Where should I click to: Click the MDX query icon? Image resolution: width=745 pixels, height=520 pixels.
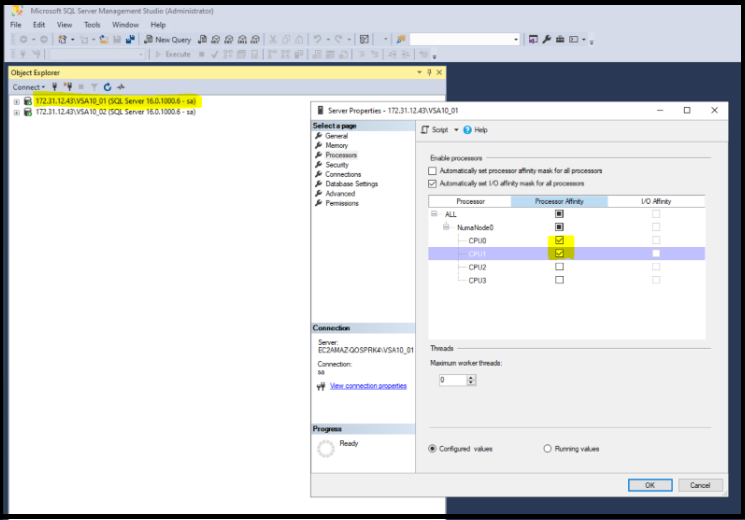click(x=216, y=39)
